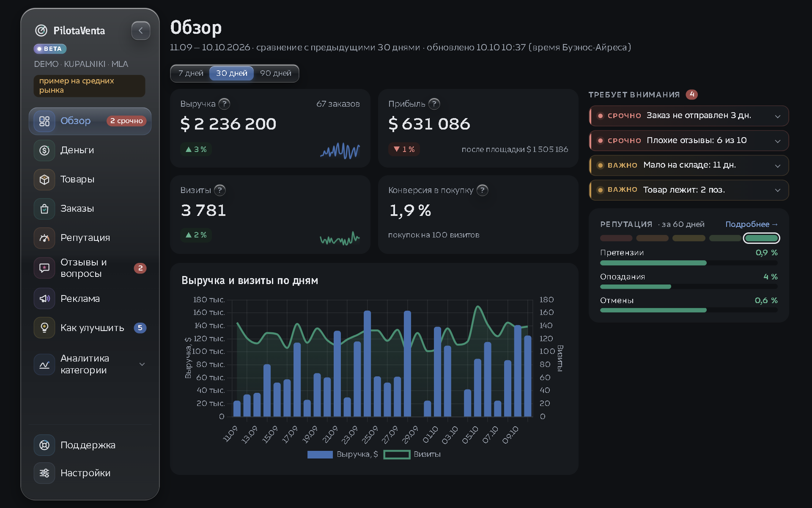Viewport: 812px width, 508px height.
Task: Click the BETA badge
Action: [50, 49]
